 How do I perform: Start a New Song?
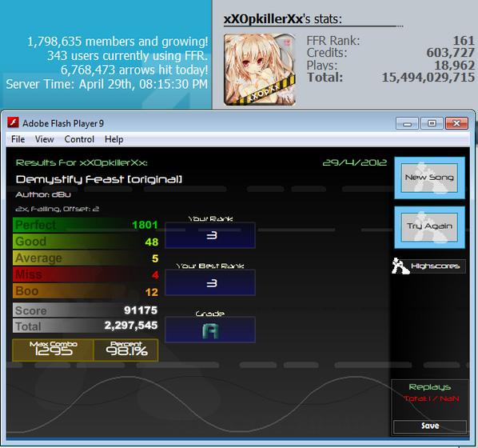[x=429, y=178]
